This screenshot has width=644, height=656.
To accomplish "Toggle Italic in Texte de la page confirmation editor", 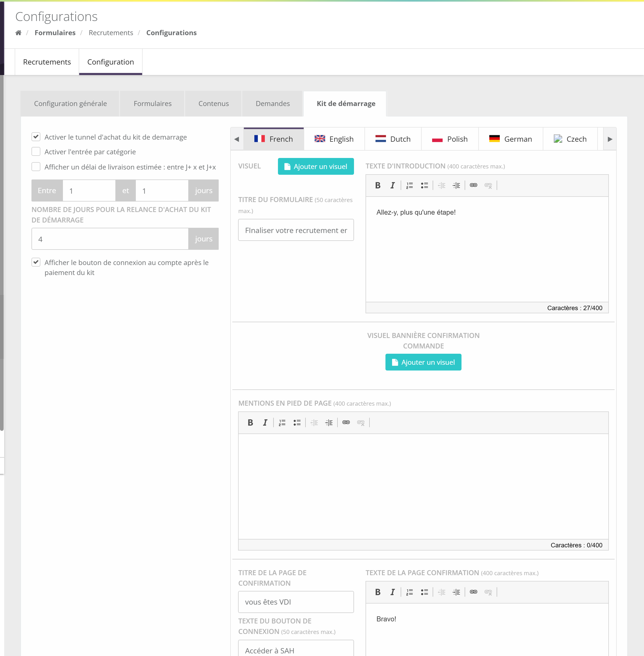I will (392, 592).
